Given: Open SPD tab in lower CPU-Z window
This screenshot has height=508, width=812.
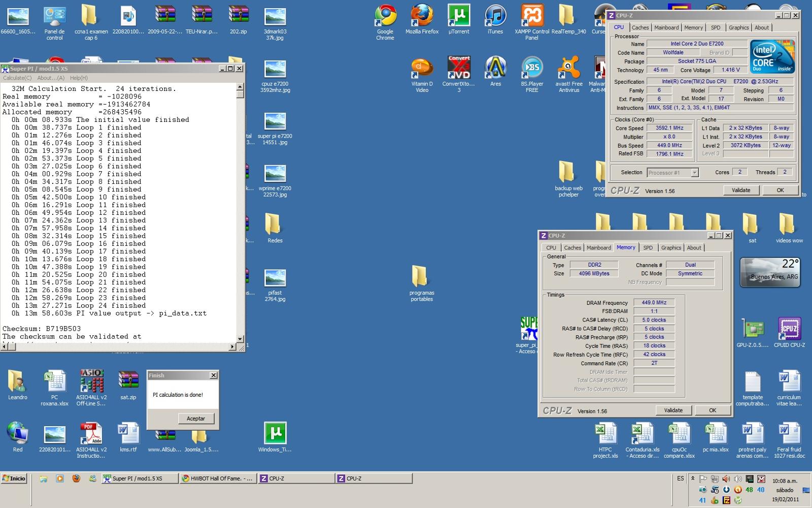Looking at the screenshot, I should coord(648,248).
